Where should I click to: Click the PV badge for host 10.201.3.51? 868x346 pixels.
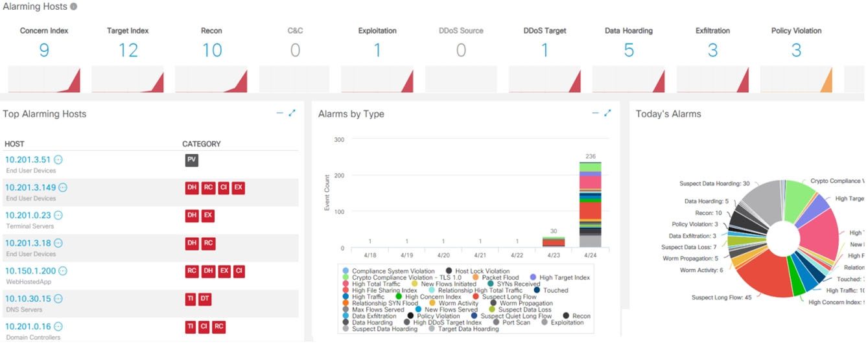[191, 160]
